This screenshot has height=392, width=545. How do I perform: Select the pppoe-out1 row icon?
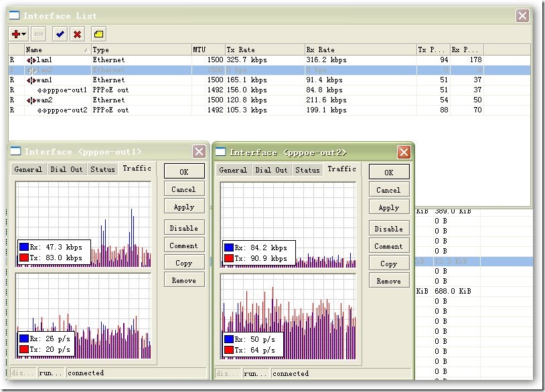(42, 90)
